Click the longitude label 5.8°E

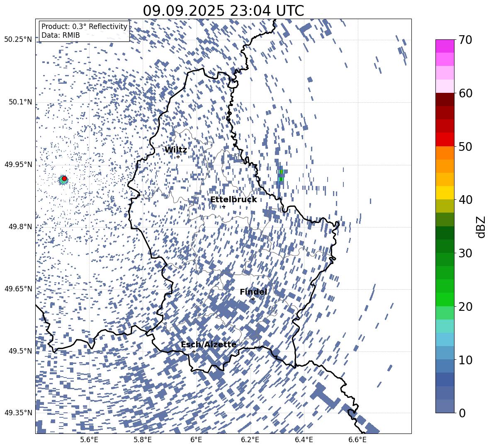[x=143, y=440]
